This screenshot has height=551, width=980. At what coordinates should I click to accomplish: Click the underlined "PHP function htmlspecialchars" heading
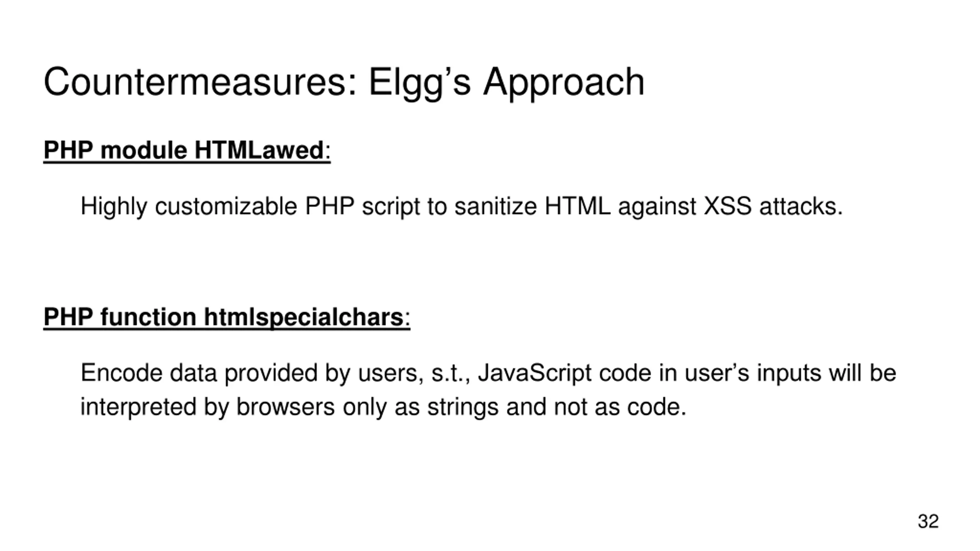[226, 317]
